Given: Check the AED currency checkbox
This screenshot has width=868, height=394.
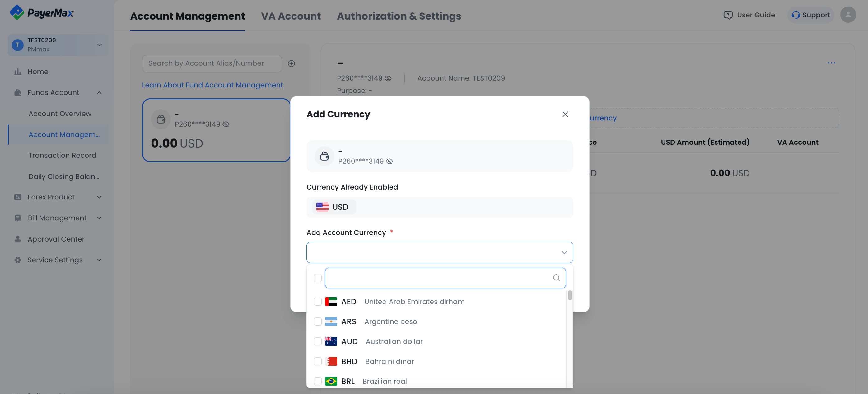Looking at the screenshot, I should 317,302.
